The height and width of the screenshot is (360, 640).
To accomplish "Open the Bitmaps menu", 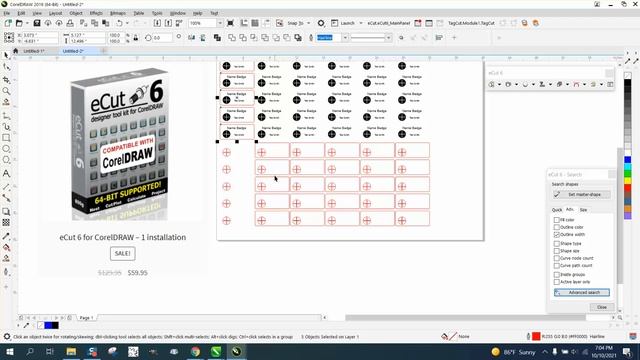I will tap(118, 13).
